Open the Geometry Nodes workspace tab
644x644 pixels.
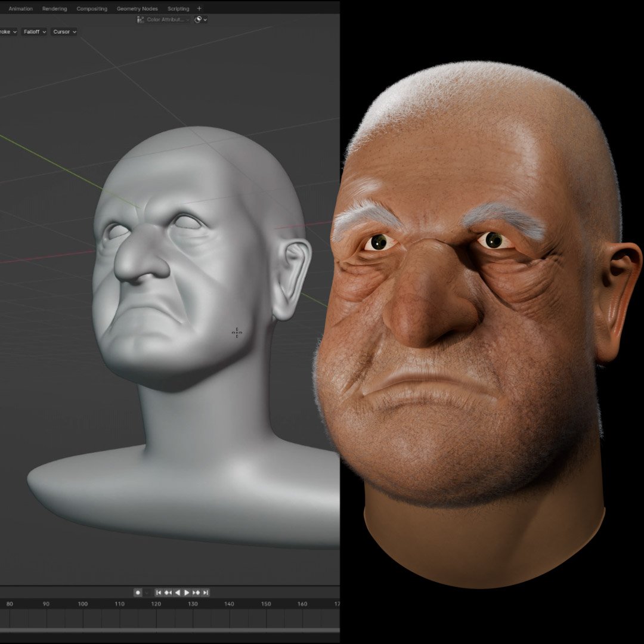click(137, 8)
